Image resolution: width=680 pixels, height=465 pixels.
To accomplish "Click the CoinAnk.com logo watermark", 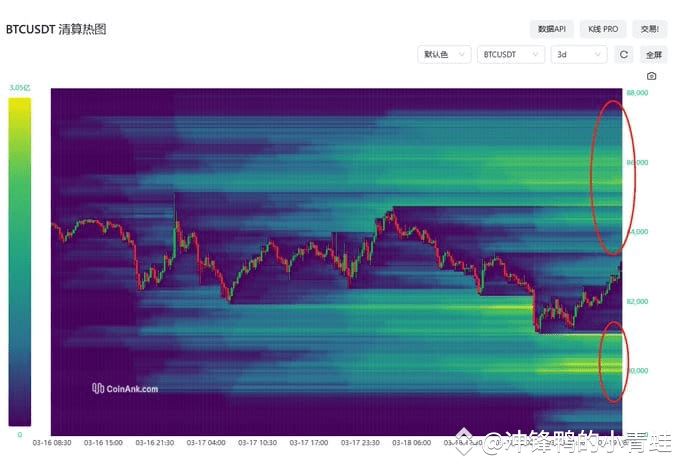I will click(x=124, y=388).
